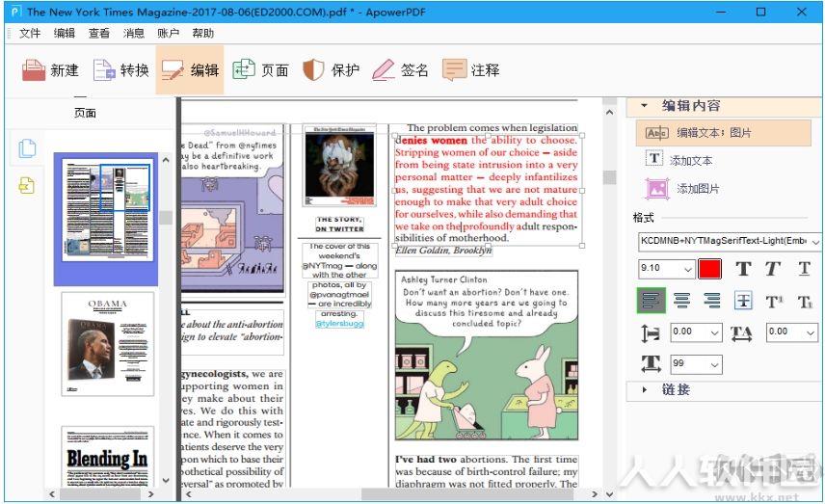Open the 文件 menu
825x504 pixels.
tap(30, 33)
